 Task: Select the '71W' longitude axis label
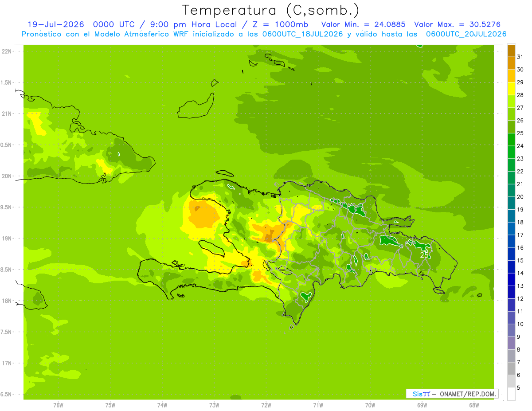click(x=318, y=405)
